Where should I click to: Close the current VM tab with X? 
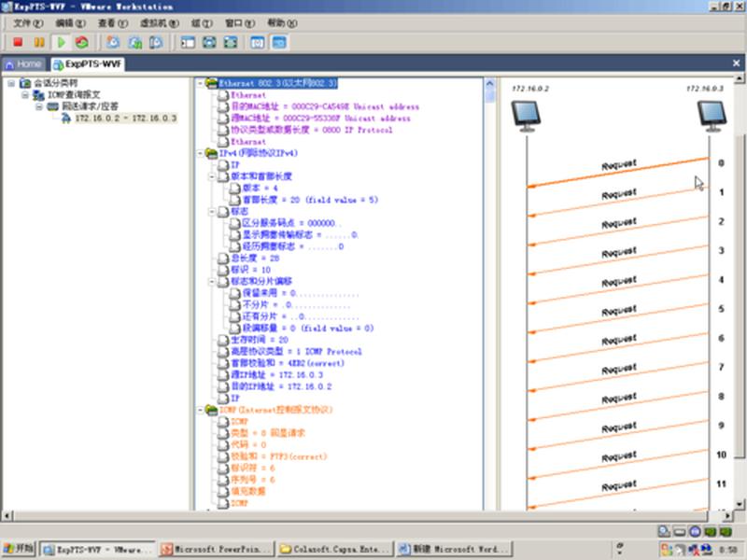[x=736, y=63]
